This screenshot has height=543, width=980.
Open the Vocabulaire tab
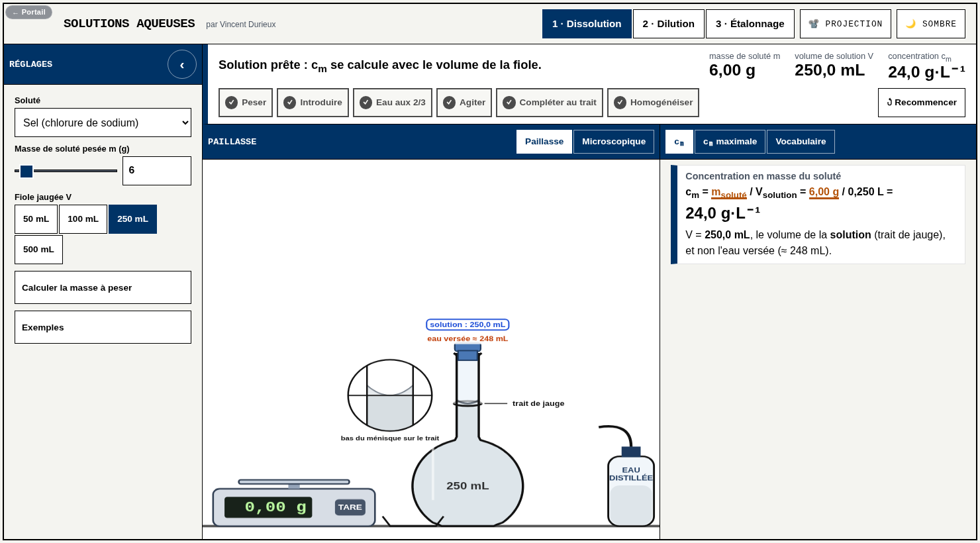(x=801, y=142)
